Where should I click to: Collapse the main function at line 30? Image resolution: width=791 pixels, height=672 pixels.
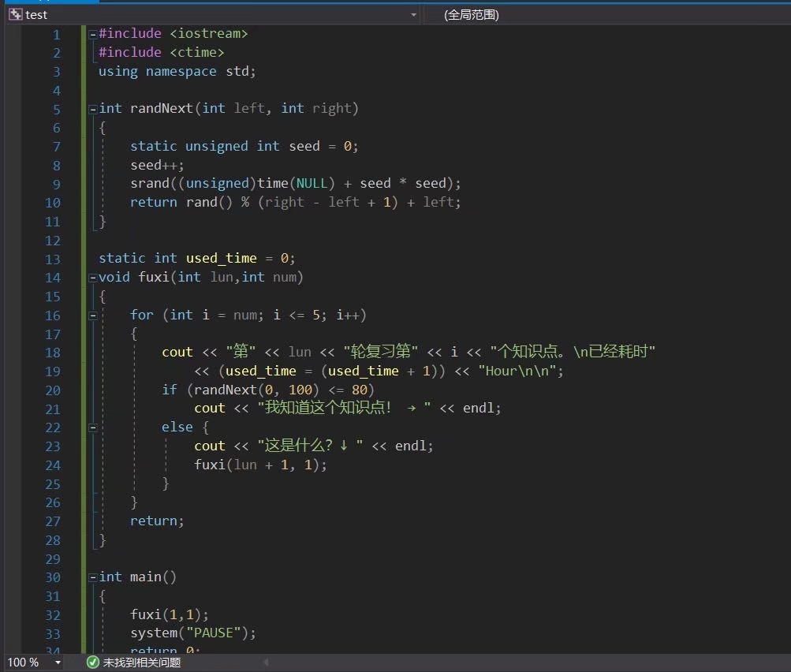93,577
